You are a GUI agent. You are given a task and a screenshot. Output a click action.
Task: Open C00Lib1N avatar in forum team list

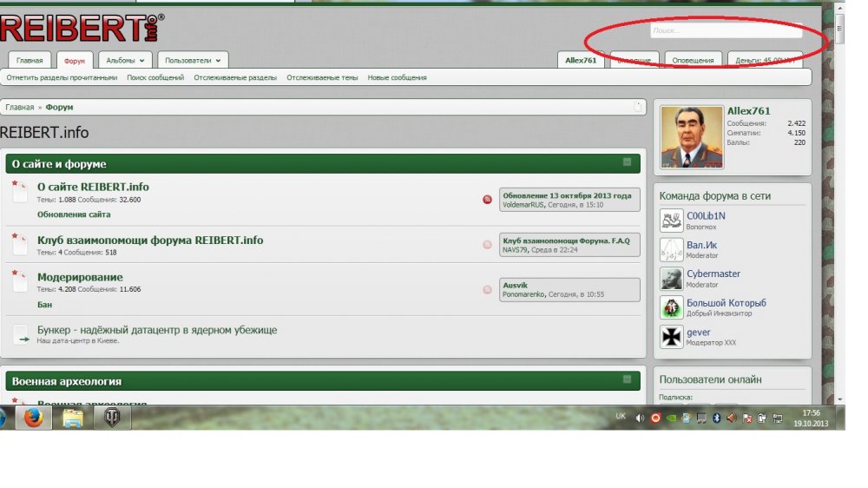pyautogui.click(x=672, y=221)
